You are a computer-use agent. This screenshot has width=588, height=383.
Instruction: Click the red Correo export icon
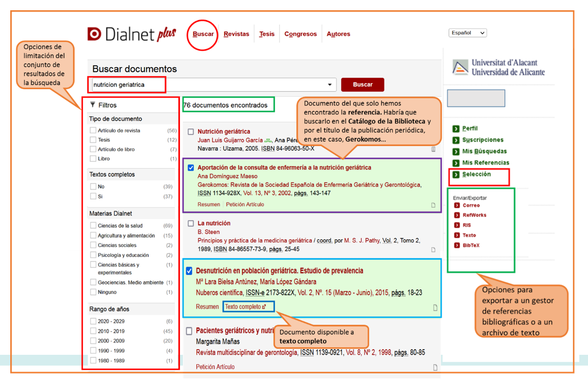pyautogui.click(x=457, y=206)
